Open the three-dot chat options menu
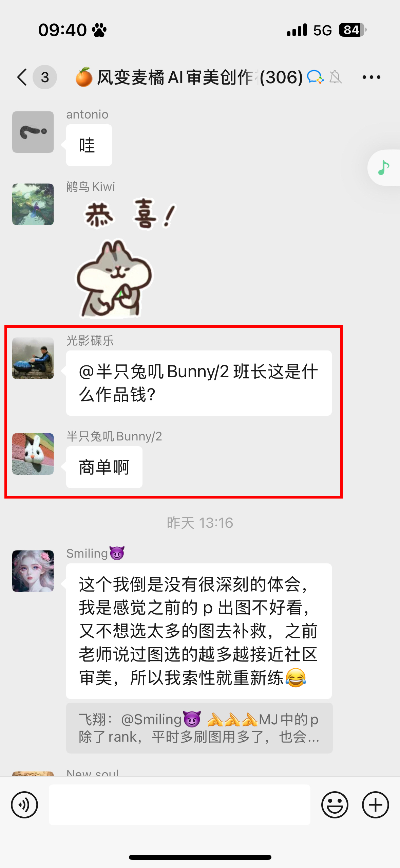This screenshot has width=400, height=868. click(371, 77)
